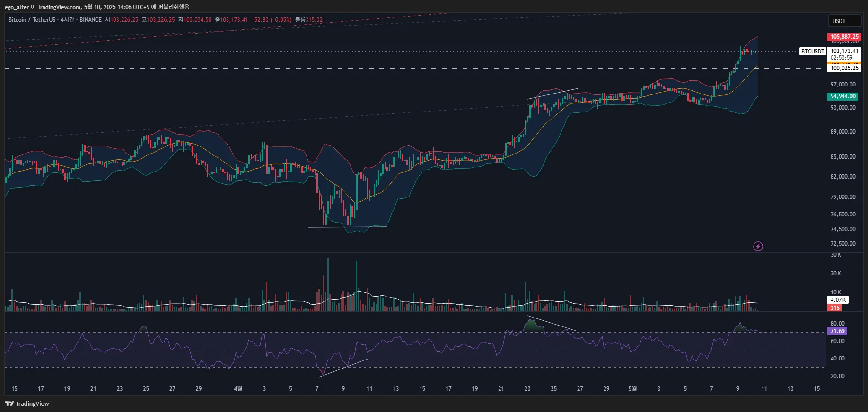Click the 볼륨 315.32 volume readout
The height and width of the screenshot is (412, 868).
click(x=309, y=20)
